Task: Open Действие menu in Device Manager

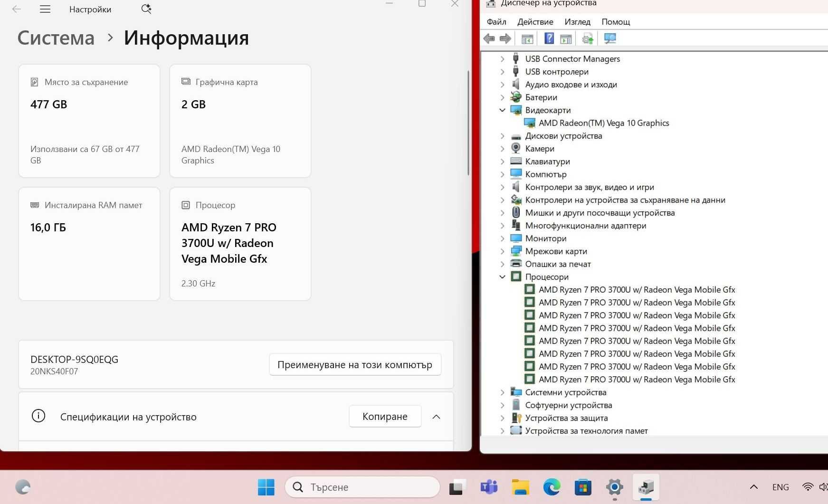Action: [x=535, y=22]
